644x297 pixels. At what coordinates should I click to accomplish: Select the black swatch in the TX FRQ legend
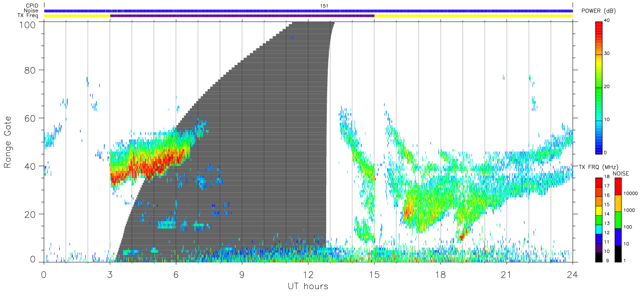[599, 258]
